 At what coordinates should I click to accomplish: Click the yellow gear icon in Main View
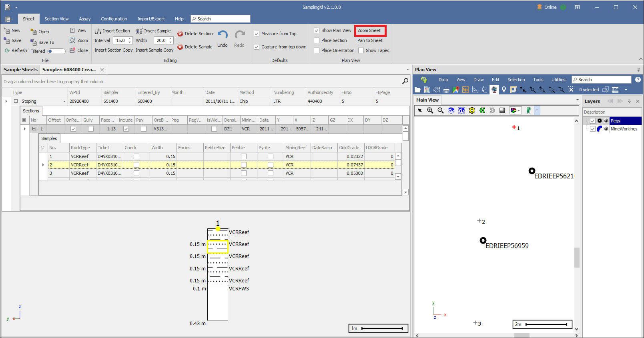point(472,110)
